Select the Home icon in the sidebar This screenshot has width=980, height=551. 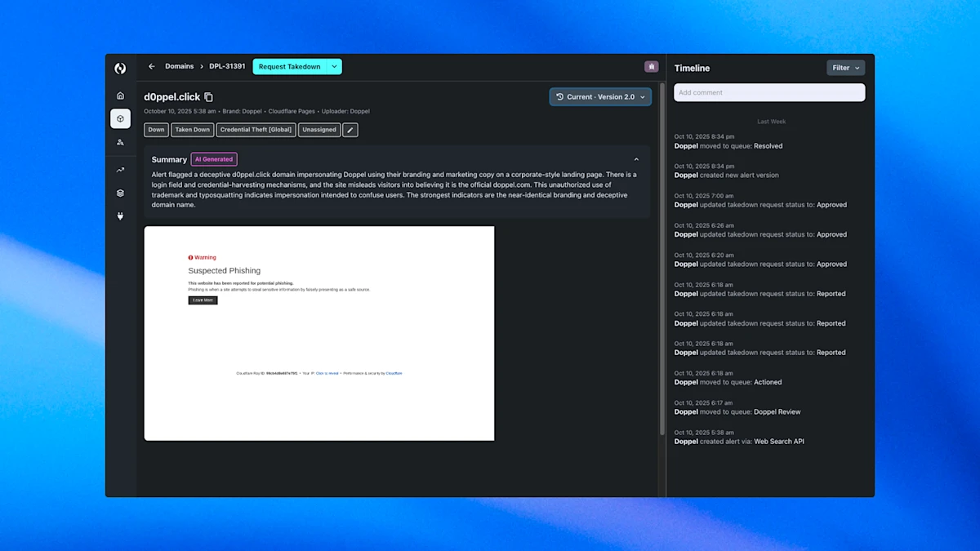pyautogui.click(x=120, y=96)
